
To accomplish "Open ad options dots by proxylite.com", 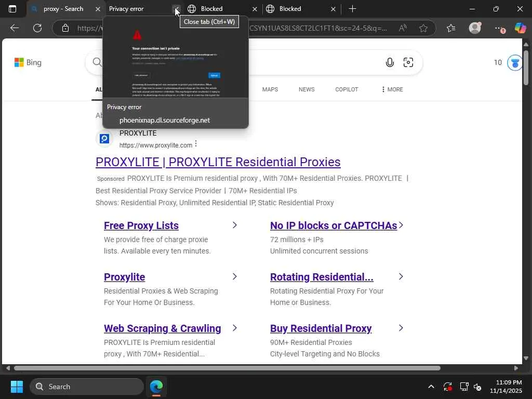I will tap(196, 144).
